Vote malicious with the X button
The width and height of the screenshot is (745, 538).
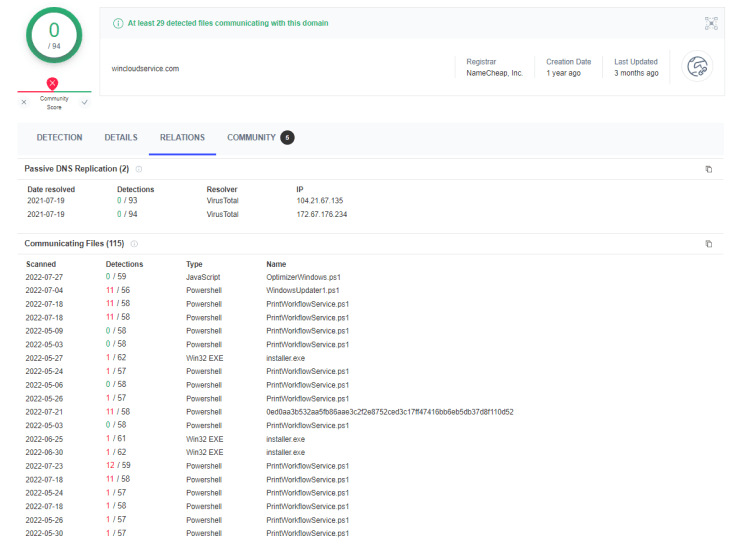(24, 102)
